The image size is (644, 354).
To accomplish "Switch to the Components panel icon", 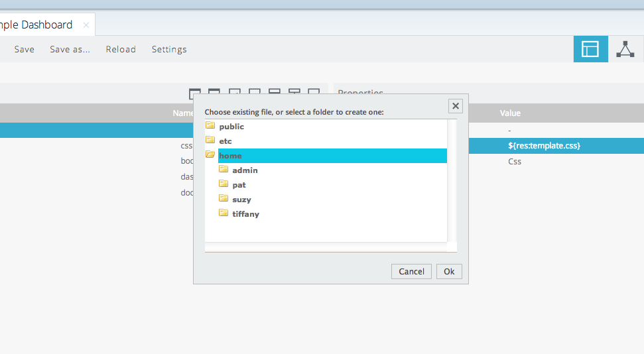I will click(625, 49).
